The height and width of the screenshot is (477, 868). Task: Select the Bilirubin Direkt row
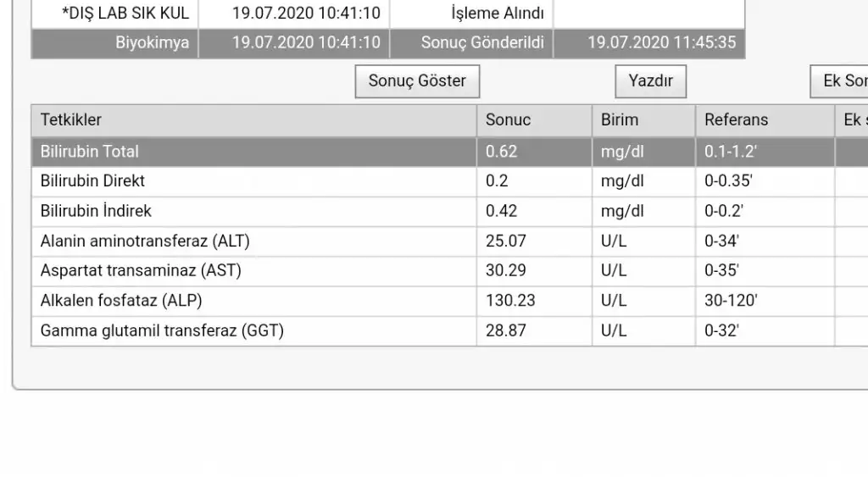[x=449, y=181]
